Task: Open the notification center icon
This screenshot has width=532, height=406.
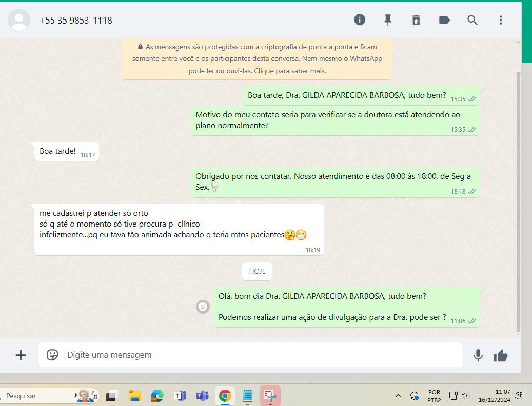Action: [x=519, y=396]
